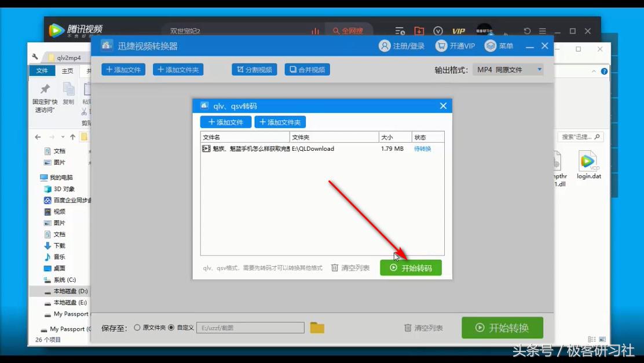Click the E:/uzzf/截图 save path field
This screenshot has height=363, width=644.
click(x=251, y=328)
